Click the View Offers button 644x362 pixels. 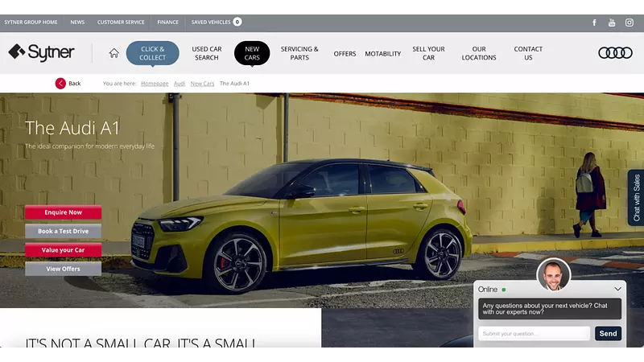64,269
